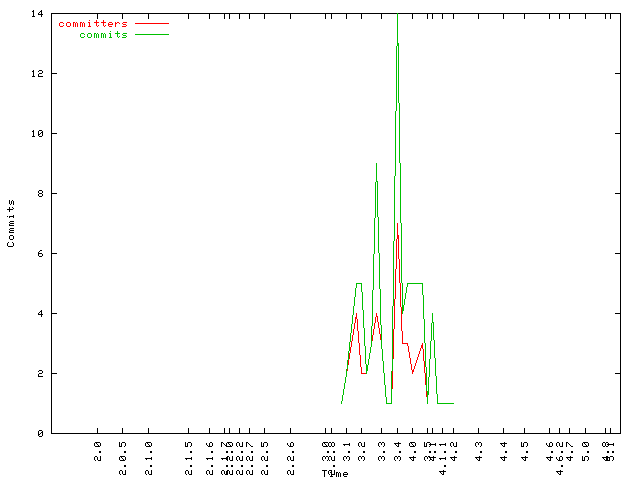Select the green commits legend line sample
The width and height of the screenshot is (640, 480).
(151, 34)
